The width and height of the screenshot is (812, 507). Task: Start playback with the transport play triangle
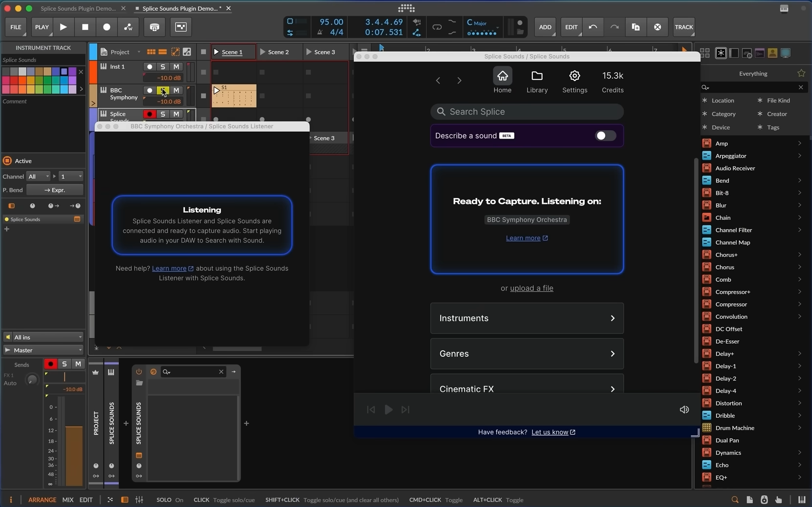click(63, 27)
